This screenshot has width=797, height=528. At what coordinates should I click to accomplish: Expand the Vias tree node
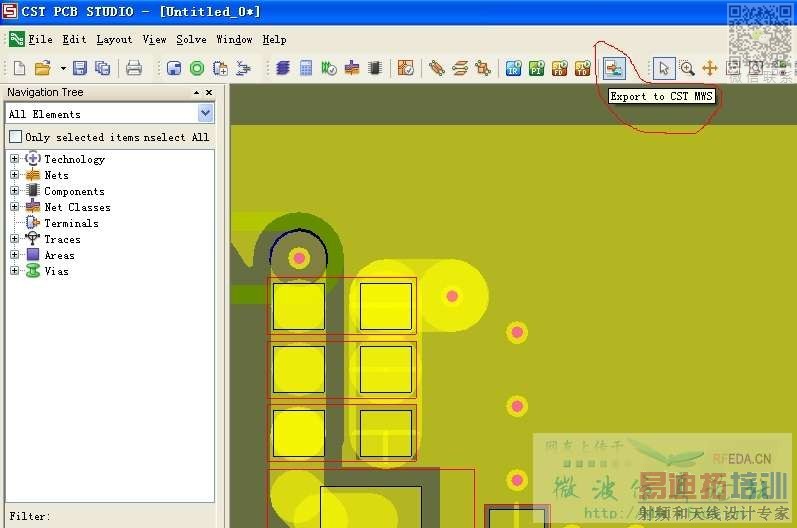tap(14, 271)
